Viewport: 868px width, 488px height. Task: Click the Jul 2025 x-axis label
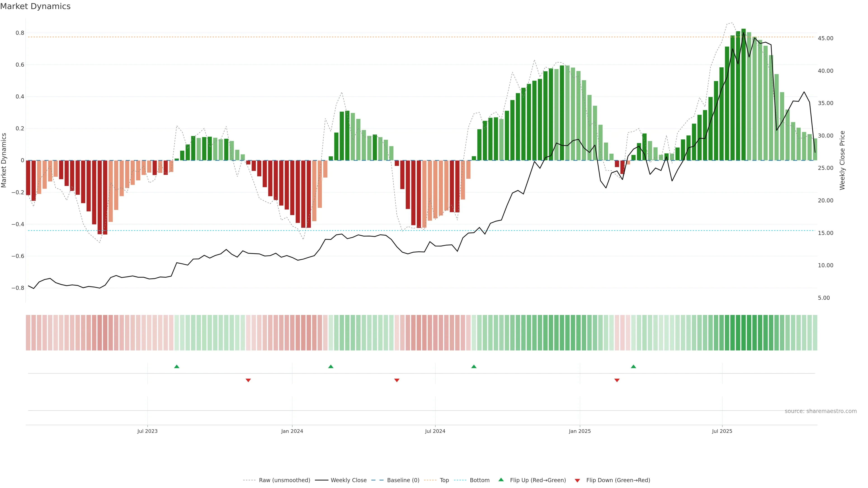722,431
